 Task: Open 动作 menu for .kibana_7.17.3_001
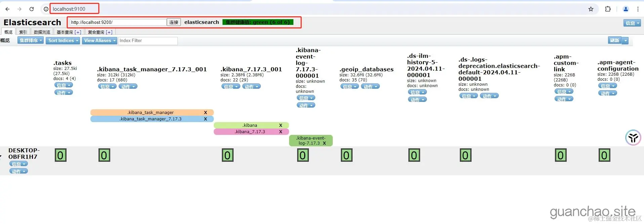[251, 86]
